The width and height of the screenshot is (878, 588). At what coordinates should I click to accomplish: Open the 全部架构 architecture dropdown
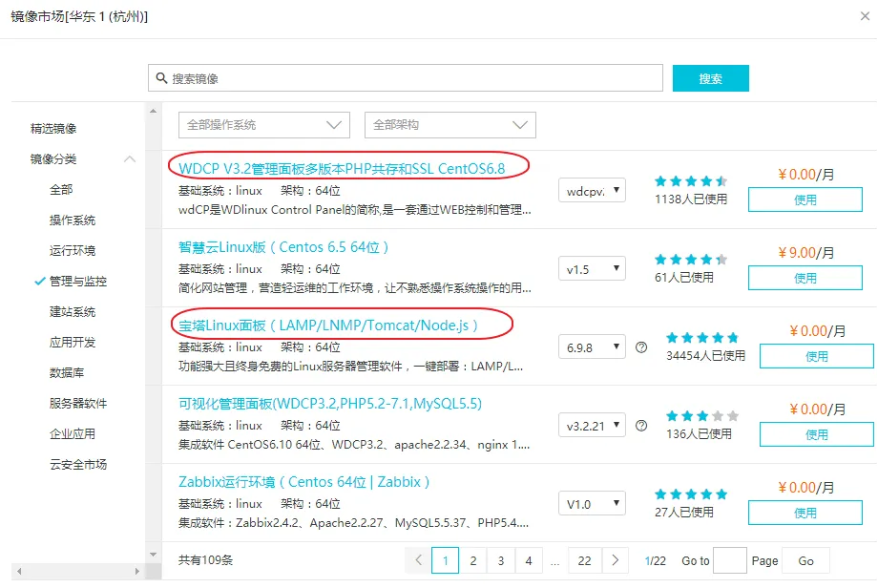coord(449,125)
